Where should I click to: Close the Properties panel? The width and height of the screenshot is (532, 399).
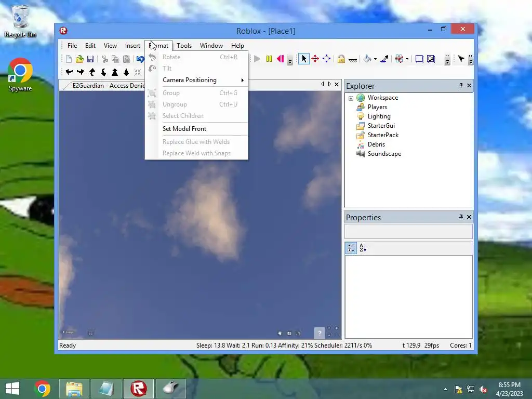pyautogui.click(x=469, y=217)
